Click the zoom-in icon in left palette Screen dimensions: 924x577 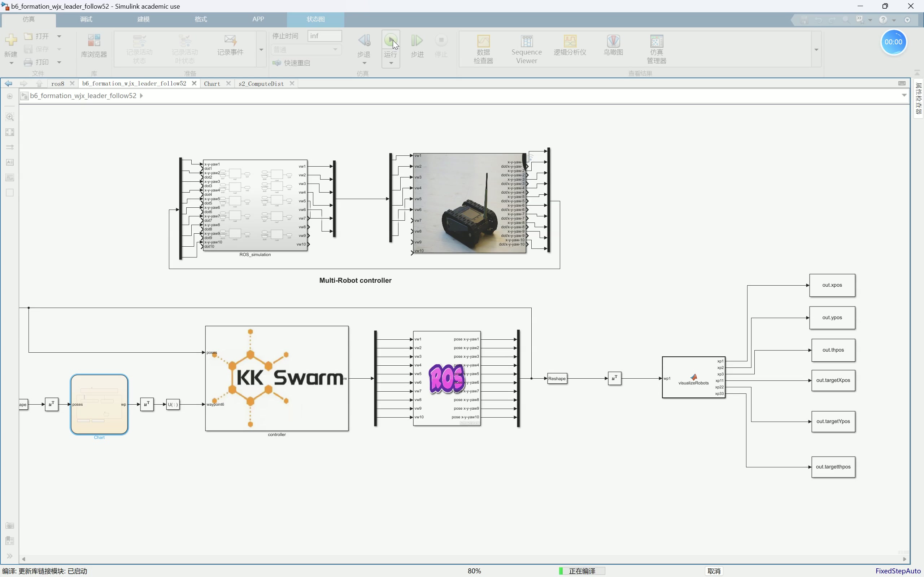(x=10, y=117)
